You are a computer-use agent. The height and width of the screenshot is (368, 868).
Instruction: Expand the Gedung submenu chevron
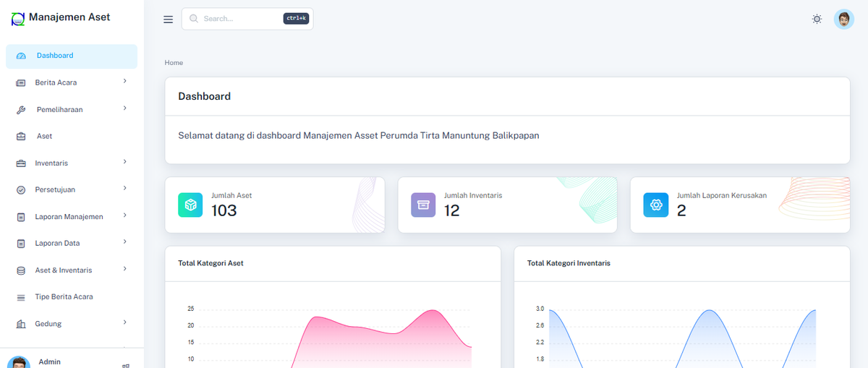pyautogui.click(x=125, y=322)
